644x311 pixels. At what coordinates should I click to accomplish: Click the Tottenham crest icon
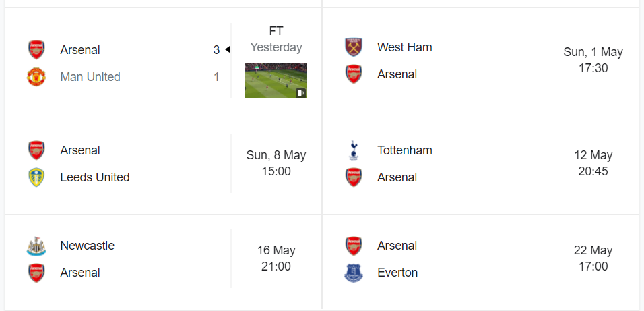[x=353, y=150]
